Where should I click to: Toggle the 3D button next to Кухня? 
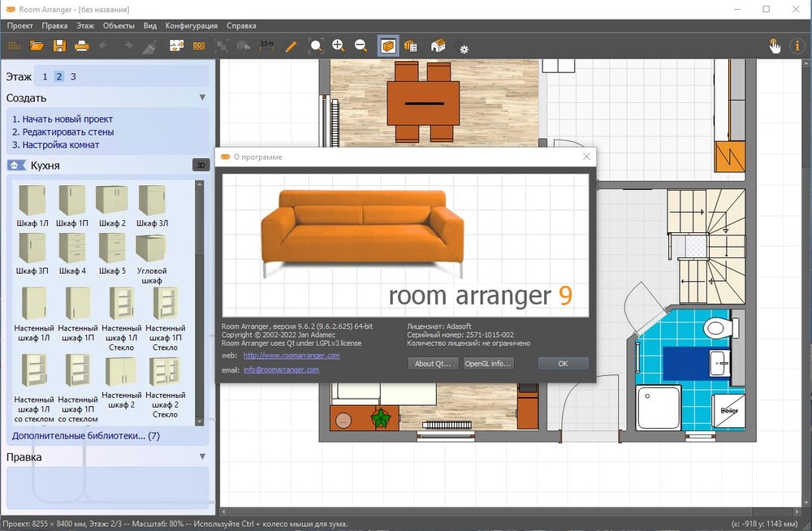point(201,166)
